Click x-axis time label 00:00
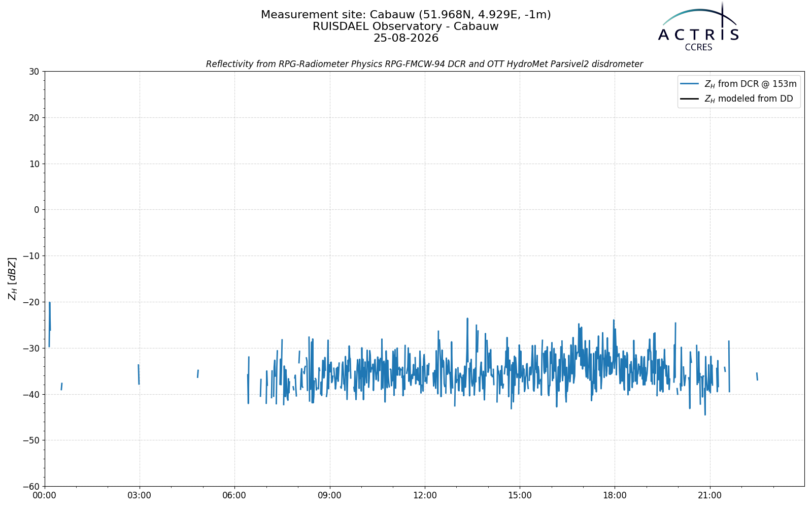 45,495
